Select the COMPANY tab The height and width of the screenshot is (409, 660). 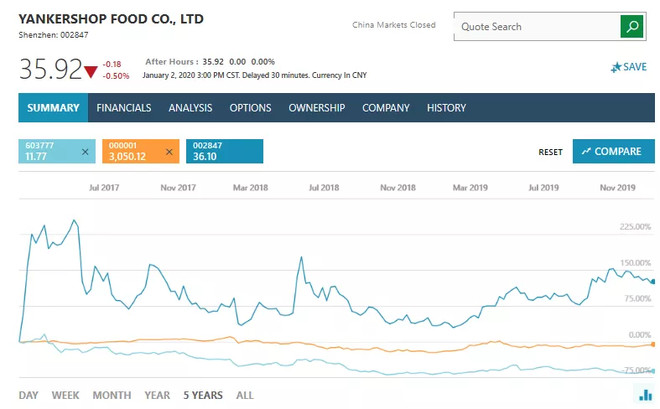pos(386,108)
